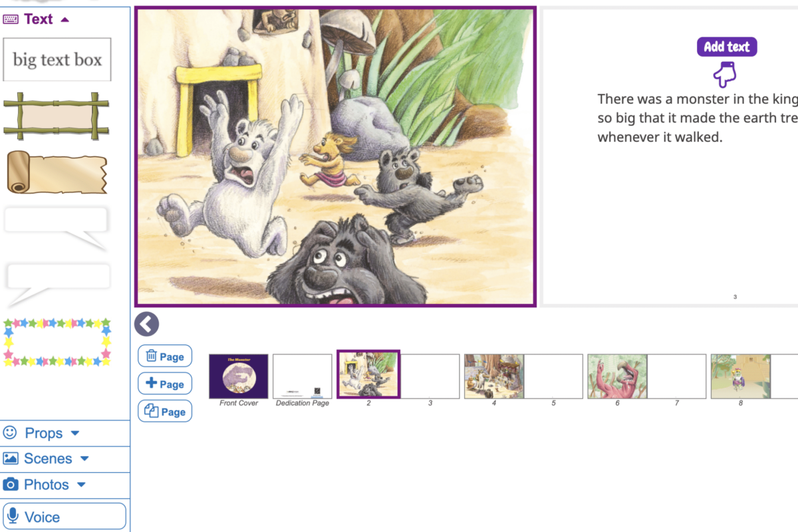This screenshot has width=798, height=532.
Task: Click the Add text label
Action: coord(727,47)
